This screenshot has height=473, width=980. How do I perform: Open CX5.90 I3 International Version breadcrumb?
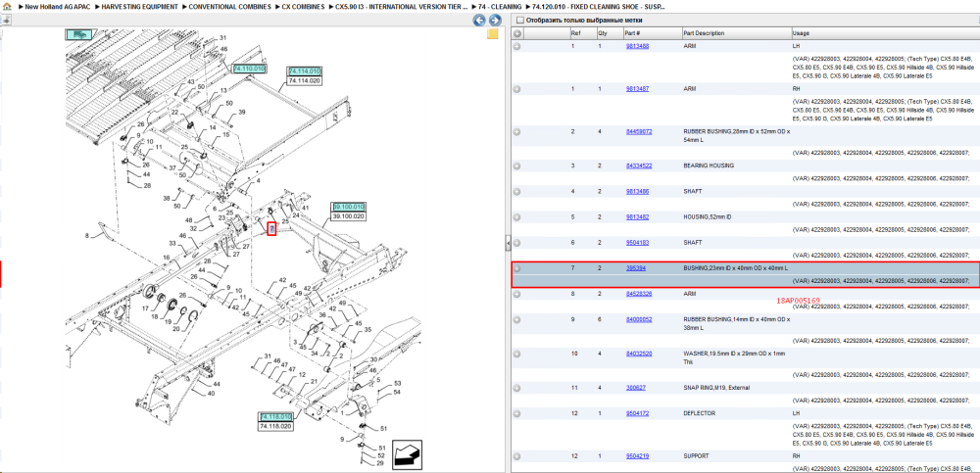(401, 6)
